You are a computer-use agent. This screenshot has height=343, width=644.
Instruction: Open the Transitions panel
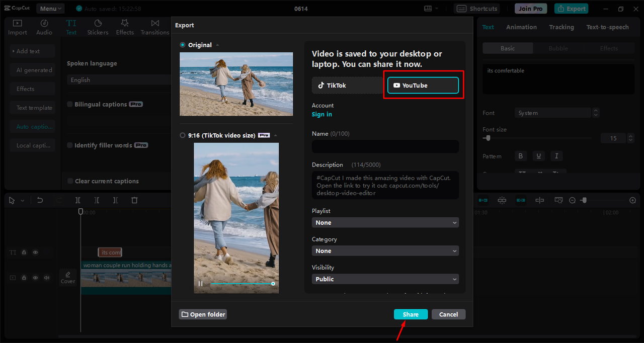(155, 27)
